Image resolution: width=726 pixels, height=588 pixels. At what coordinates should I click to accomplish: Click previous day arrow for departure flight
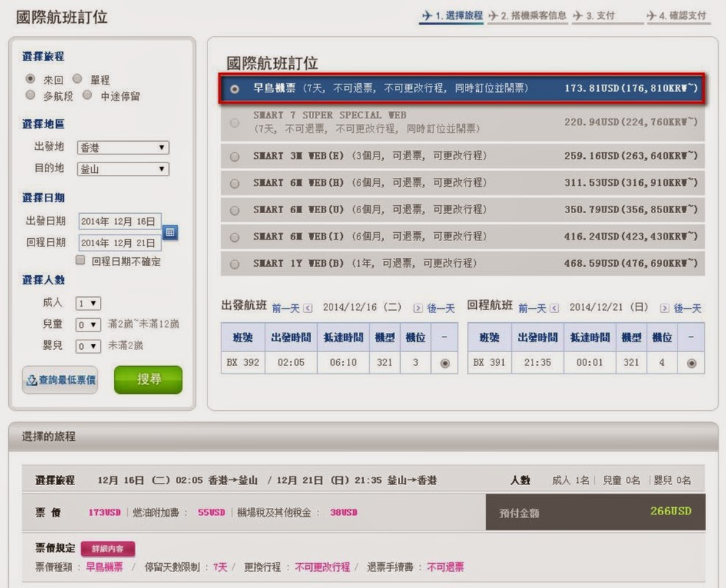coord(307,309)
